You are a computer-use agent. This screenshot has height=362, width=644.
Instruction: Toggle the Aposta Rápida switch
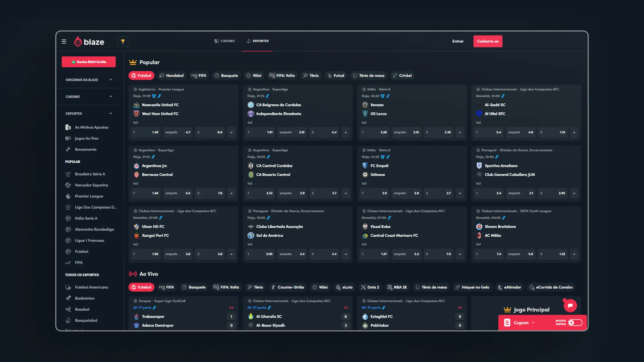tap(575, 322)
